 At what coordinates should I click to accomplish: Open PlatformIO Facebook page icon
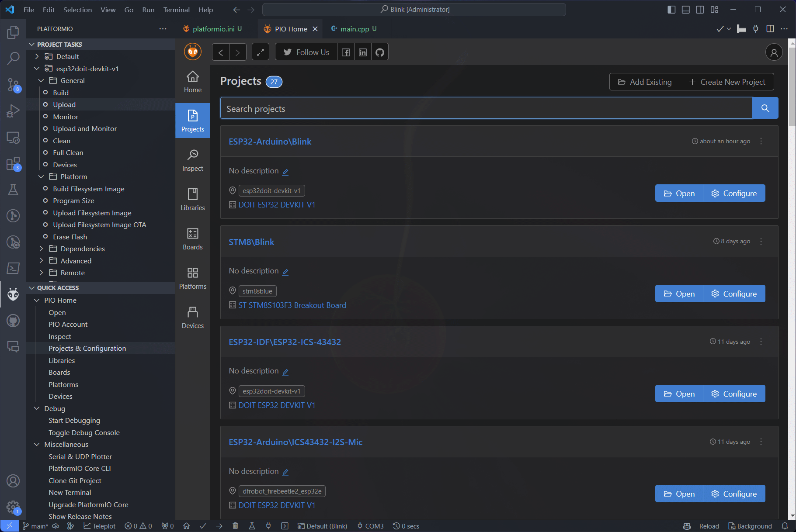pyautogui.click(x=345, y=52)
